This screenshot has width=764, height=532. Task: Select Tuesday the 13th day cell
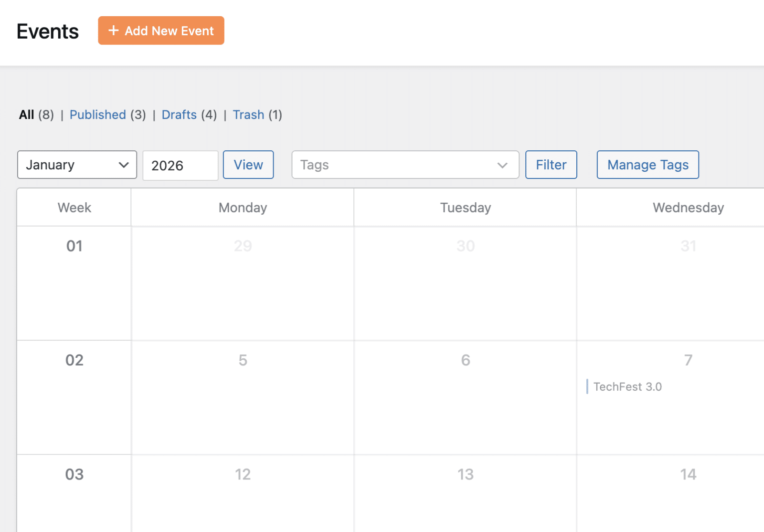[465, 494]
